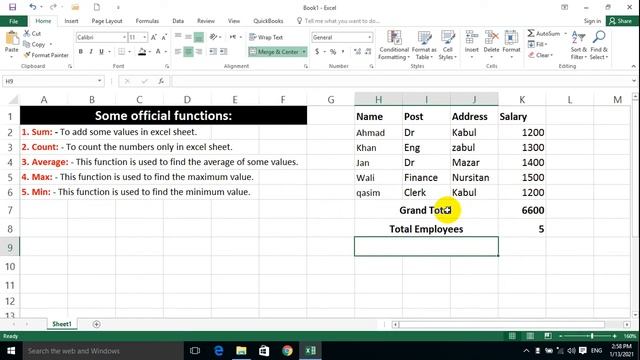Switch to the Review tab

pos(206,21)
